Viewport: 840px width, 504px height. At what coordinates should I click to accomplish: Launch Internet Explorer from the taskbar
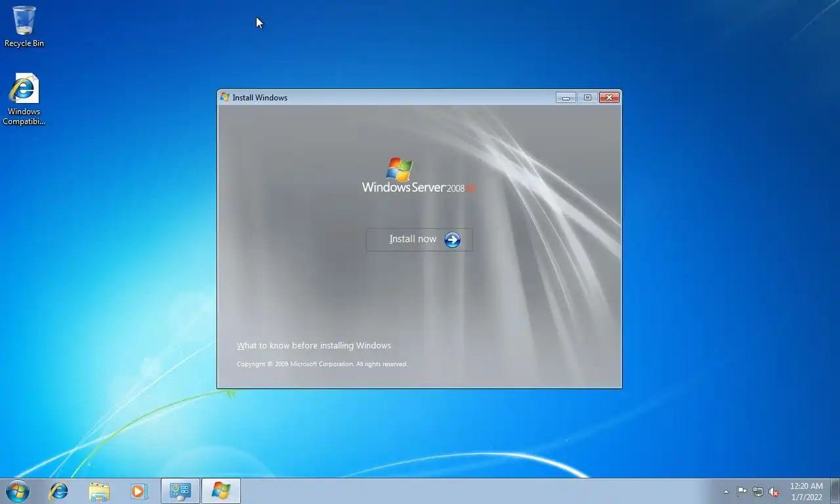(x=59, y=491)
